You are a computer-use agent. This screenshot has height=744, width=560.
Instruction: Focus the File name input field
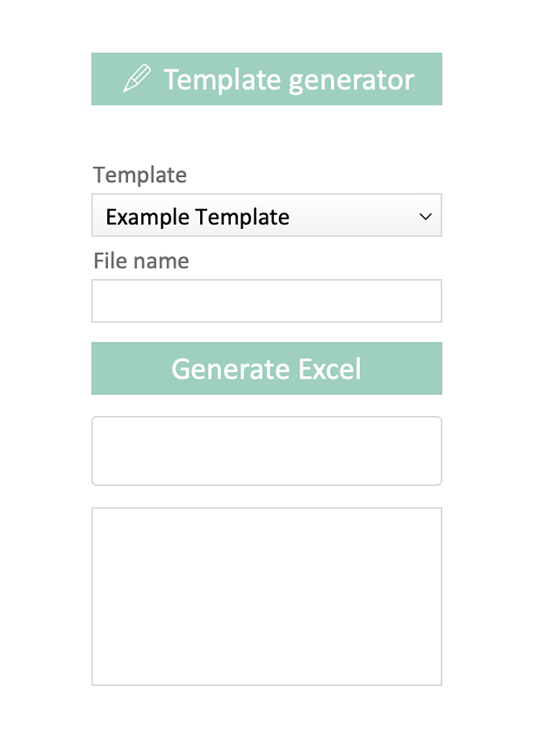tap(266, 301)
